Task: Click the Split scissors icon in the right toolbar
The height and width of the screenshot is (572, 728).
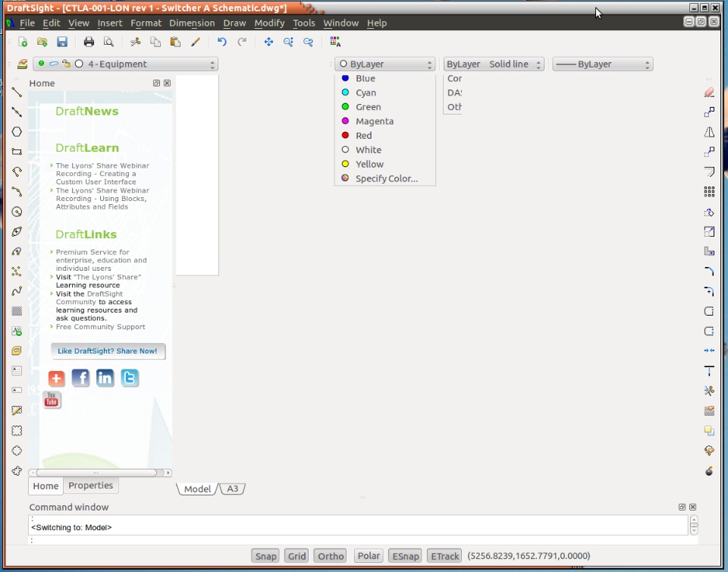Action: pos(709,391)
